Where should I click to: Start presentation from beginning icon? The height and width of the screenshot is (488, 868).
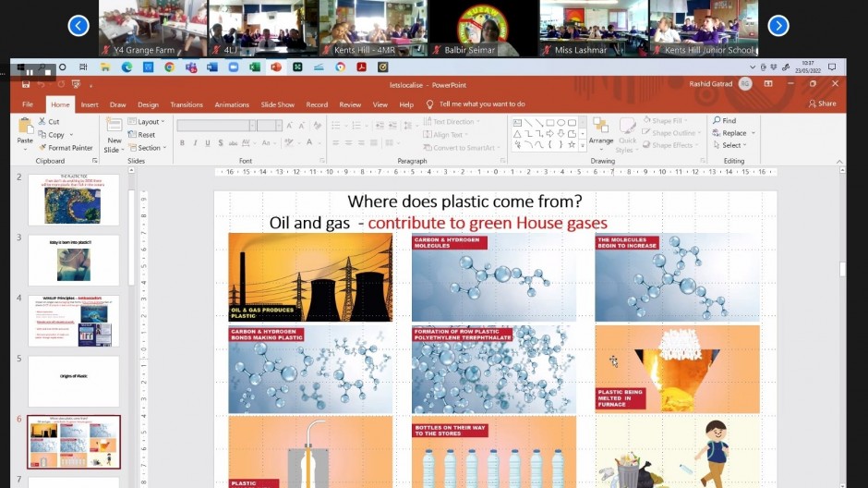pyautogui.click(x=77, y=84)
